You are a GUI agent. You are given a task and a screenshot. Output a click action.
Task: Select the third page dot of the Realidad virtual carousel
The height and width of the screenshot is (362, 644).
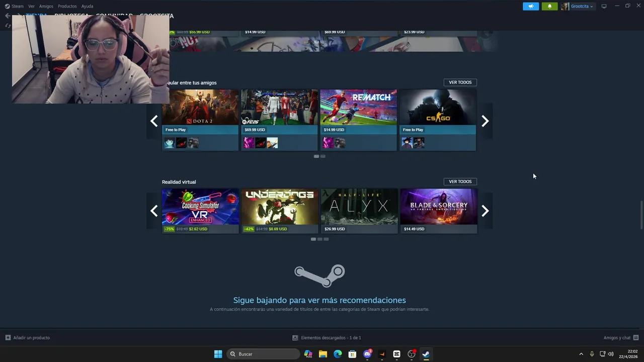pyautogui.click(x=326, y=239)
